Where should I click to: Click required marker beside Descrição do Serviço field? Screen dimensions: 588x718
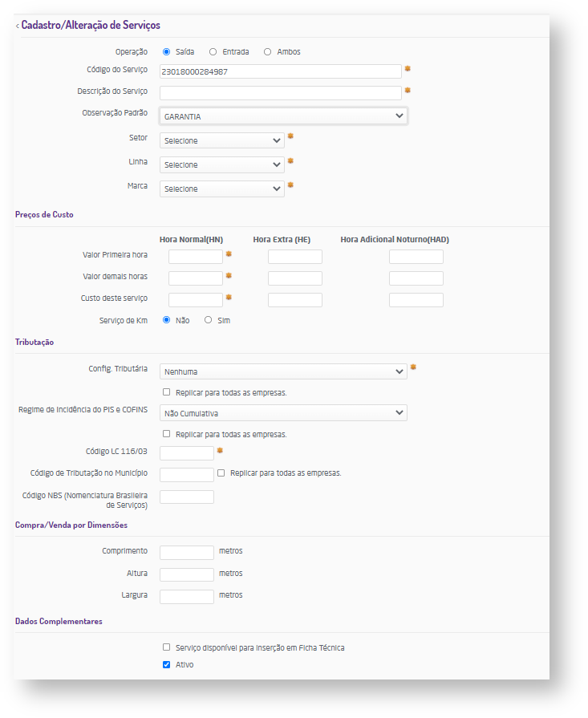pos(408,91)
